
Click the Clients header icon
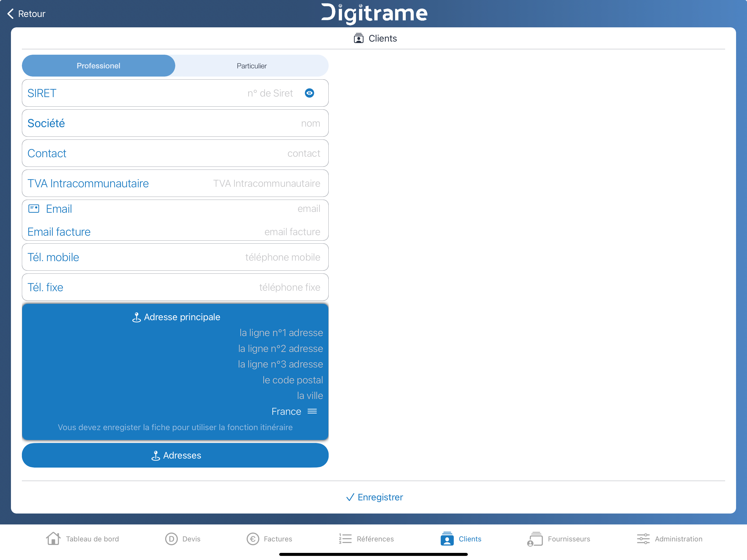pyautogui.click(x=359, y=38)
